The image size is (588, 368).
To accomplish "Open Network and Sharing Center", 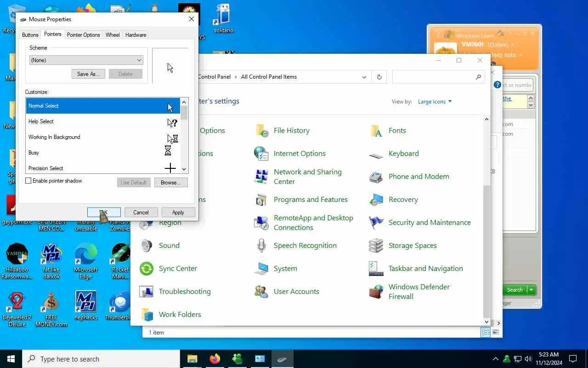I will pos(298,177).
